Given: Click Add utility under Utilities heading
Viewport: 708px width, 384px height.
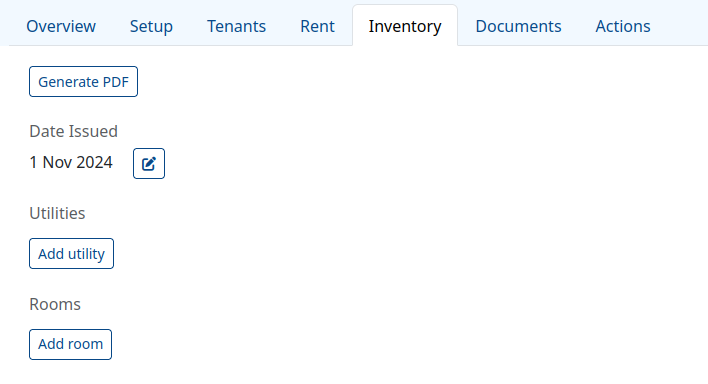Looking at the screenshot, I should tap(71, 254).
